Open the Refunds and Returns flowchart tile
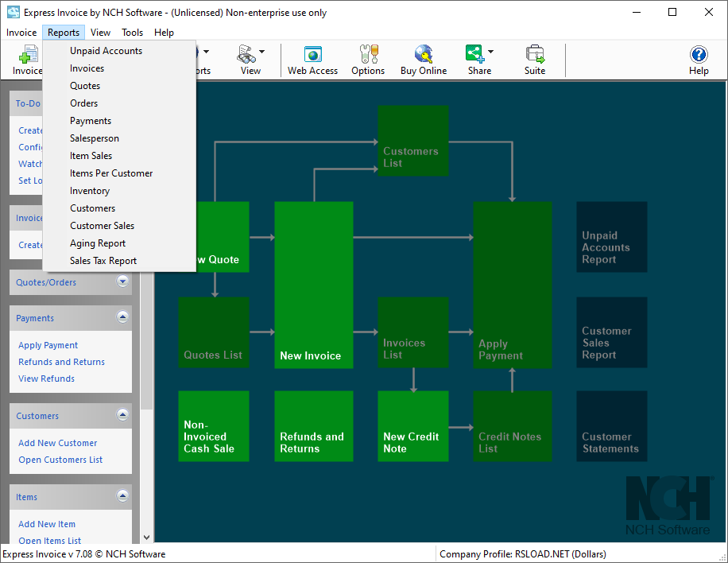 314,426
